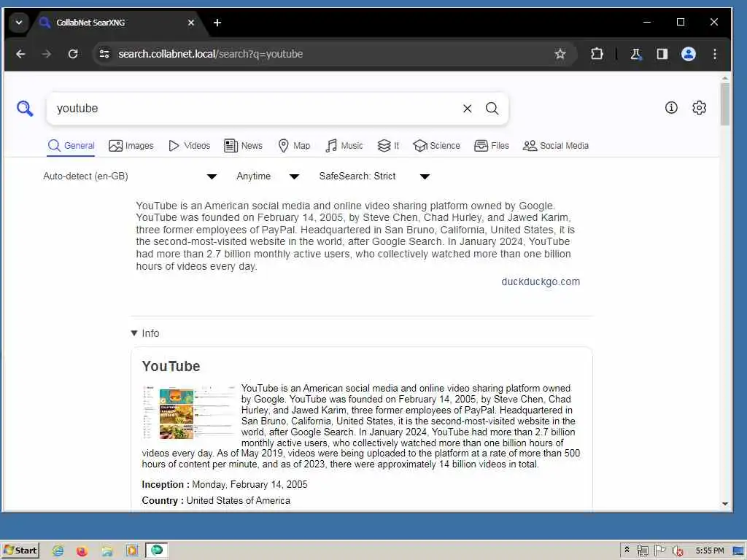
Task: Select the active browser taskbar button
Action: pos(156,551)
